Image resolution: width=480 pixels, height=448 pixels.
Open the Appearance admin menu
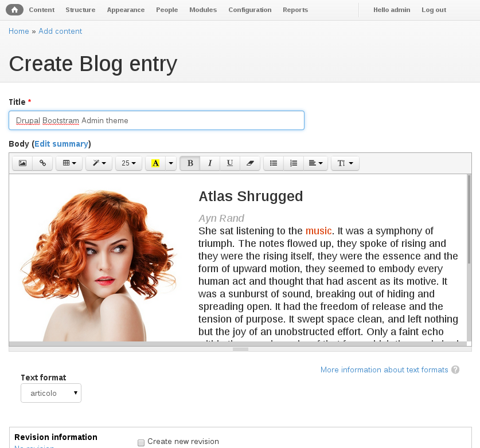click(x=126, y=10)
